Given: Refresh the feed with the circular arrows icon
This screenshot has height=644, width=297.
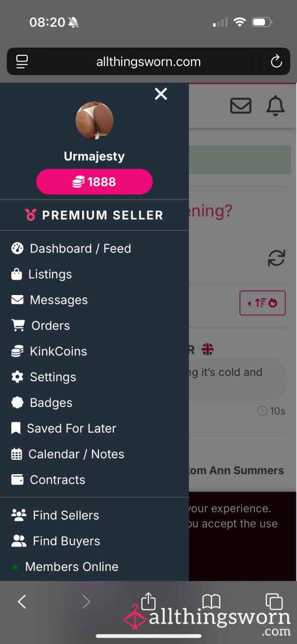Looking at the screenshot, I should coord(276,258).
